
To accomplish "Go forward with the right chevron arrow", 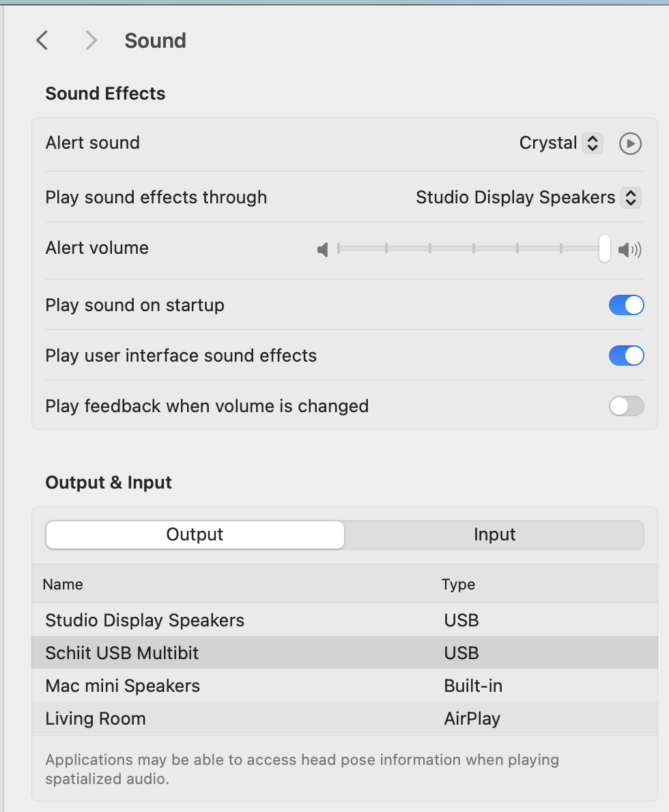I will (x=91, y=40).
